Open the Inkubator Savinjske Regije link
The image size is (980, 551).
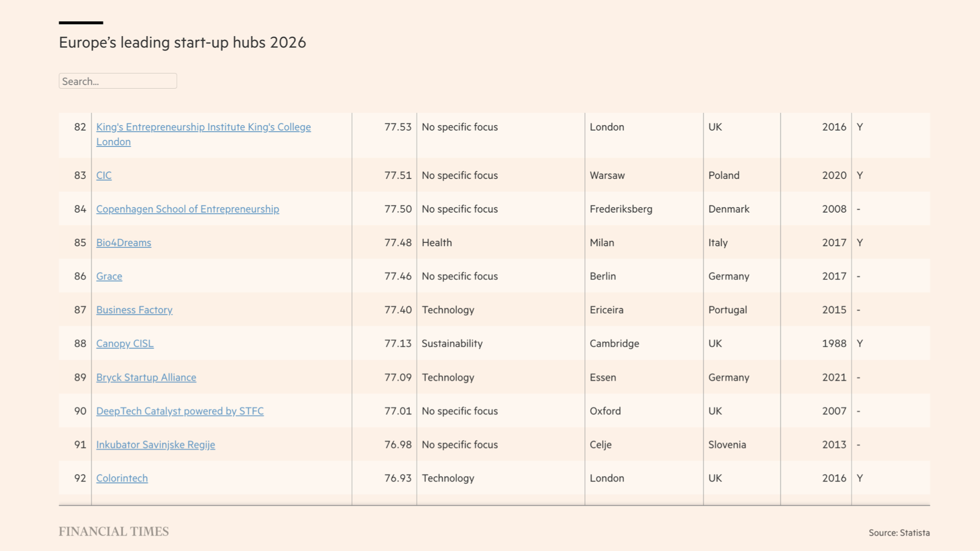click(x=156, y=445)
